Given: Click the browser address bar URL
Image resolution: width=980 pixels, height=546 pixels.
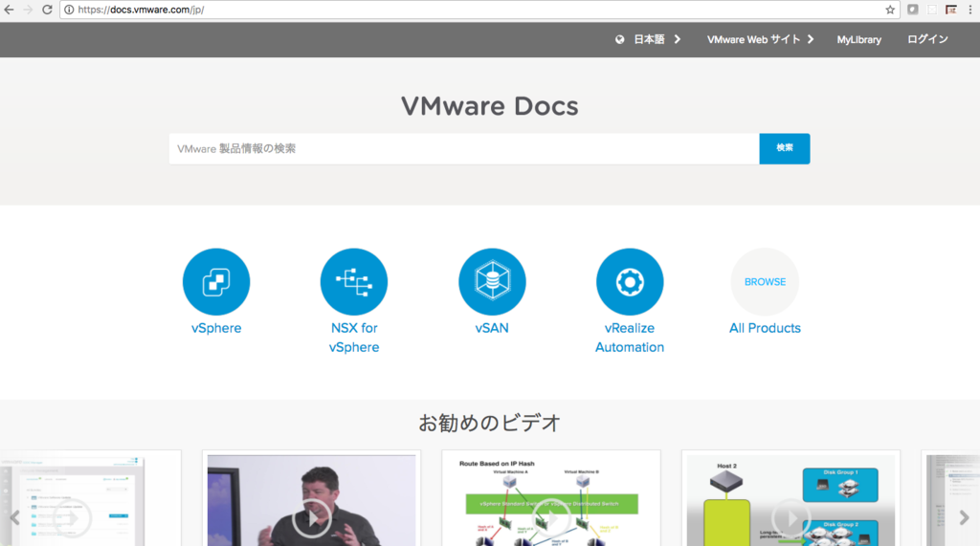Looking at the screenshot, I should click(x=142, y=10).
